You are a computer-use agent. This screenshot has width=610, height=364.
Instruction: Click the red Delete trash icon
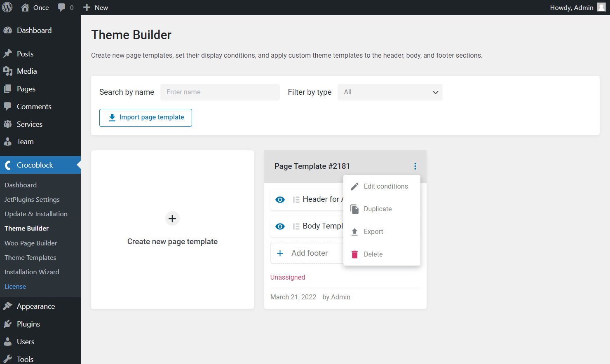point(354,254)
